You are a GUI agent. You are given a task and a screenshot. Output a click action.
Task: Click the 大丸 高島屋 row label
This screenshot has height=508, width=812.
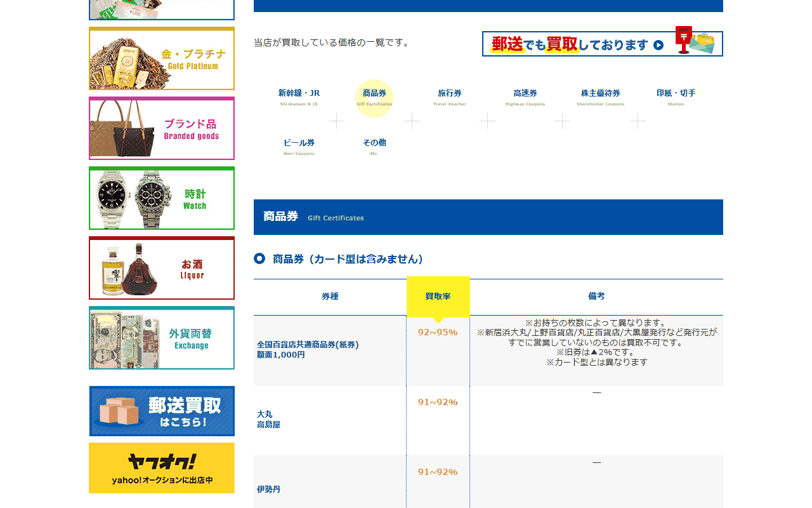(268, 419)
